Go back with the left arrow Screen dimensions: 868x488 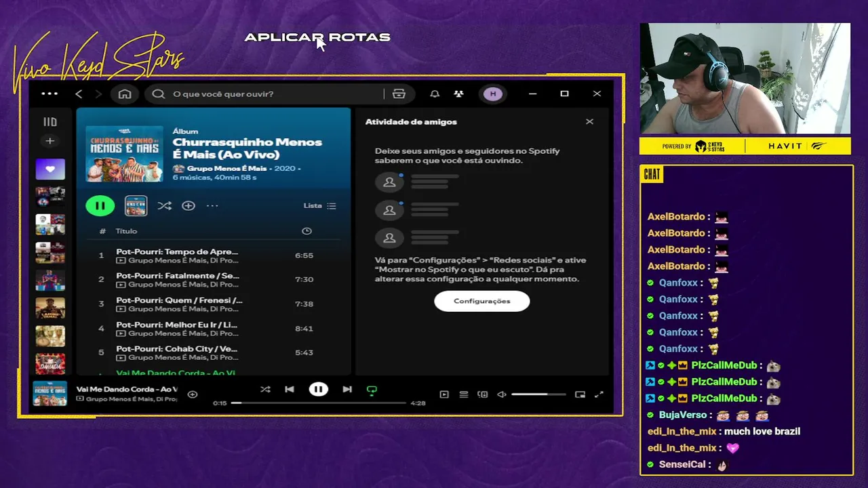click(79, 94)
